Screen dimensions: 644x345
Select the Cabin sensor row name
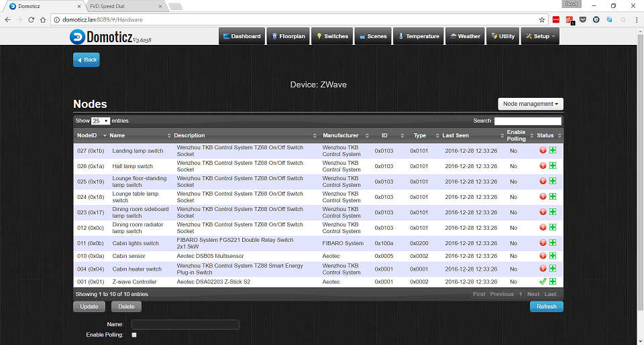(x=129, y=256)
